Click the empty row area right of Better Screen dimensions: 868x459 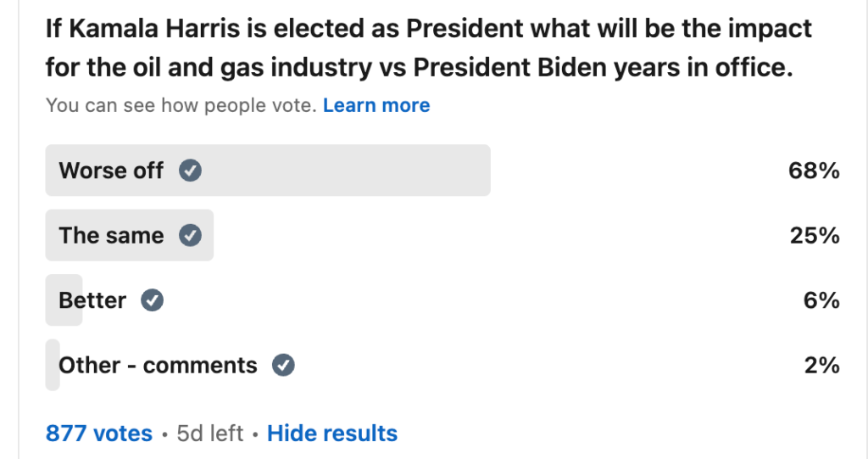[466, 300]
